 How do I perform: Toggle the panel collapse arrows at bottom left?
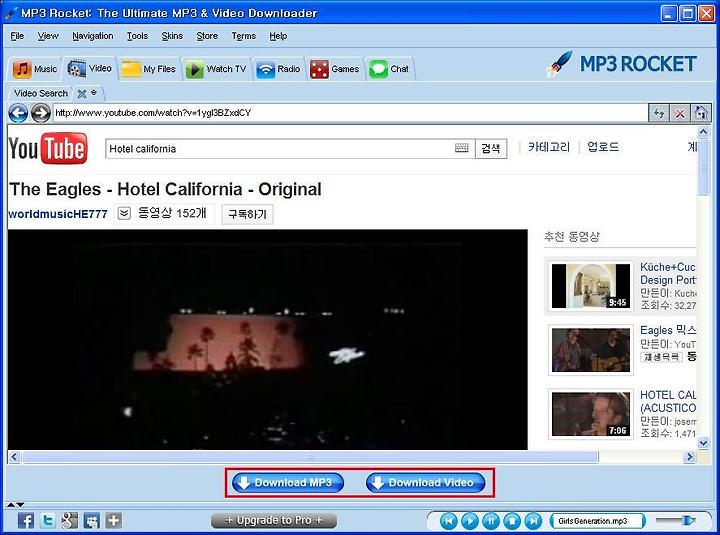[x=15, y=505]
